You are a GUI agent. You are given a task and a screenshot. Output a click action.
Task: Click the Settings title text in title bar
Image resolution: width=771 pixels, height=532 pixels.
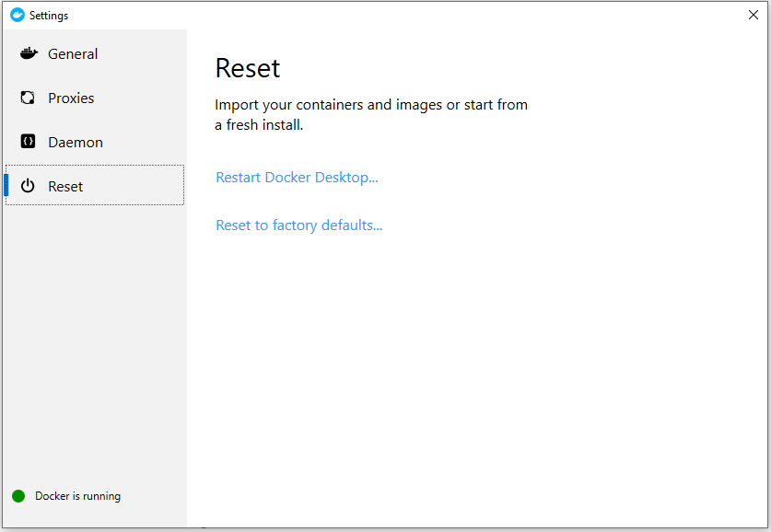(x=49, y=16)
